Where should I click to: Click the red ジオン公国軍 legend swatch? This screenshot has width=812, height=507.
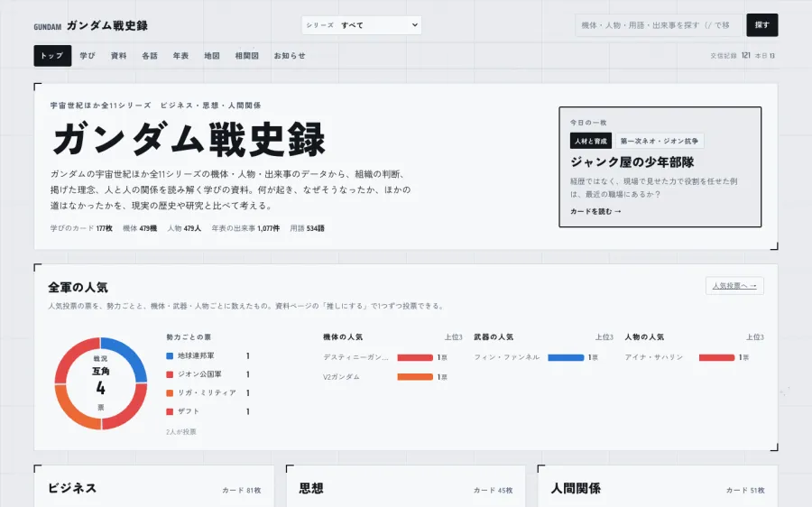click(170, 374)
